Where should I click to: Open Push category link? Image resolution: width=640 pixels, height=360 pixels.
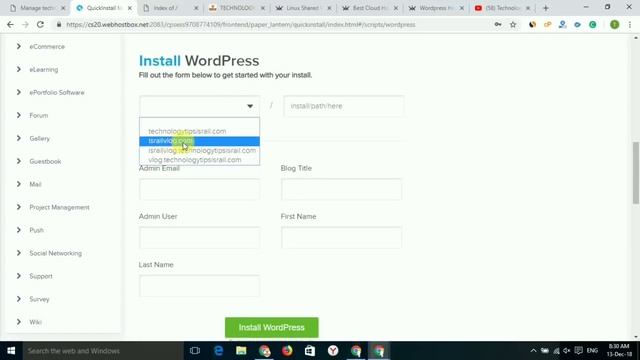click(36, 230)
